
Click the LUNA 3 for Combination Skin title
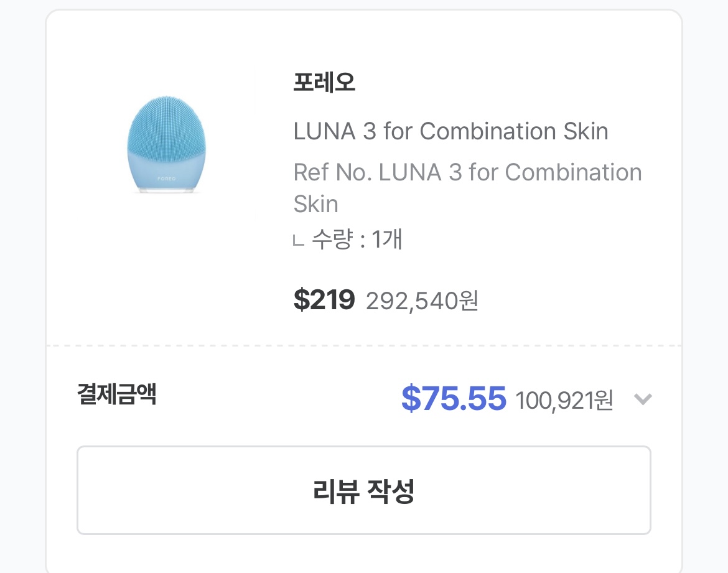pos(450,131)
